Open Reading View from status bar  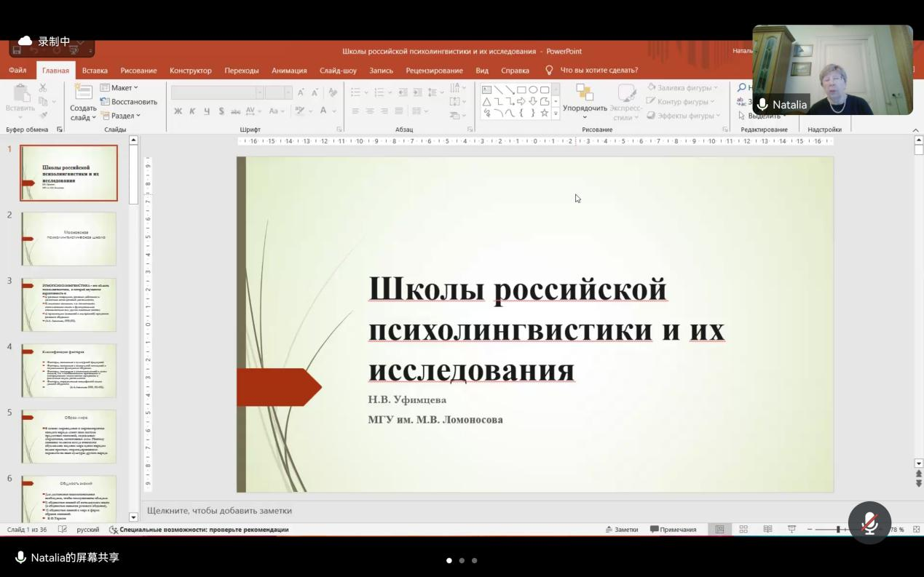[767, 530]
